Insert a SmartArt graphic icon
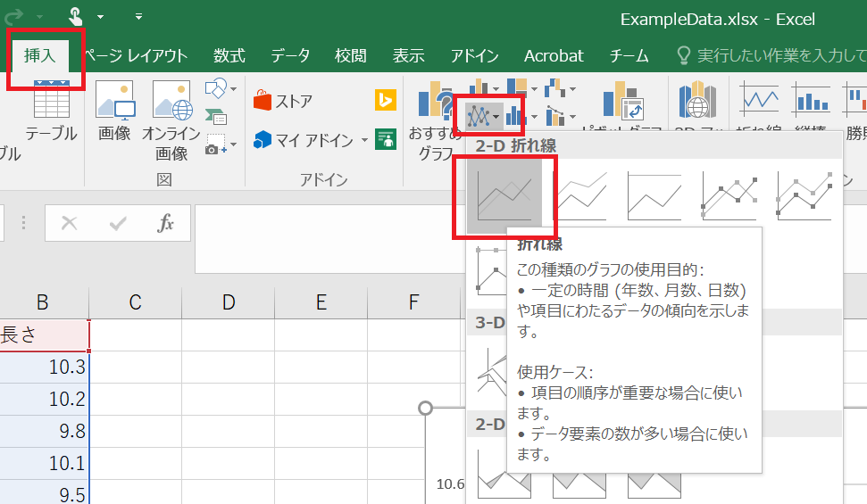867x504 pixels. 216,117
